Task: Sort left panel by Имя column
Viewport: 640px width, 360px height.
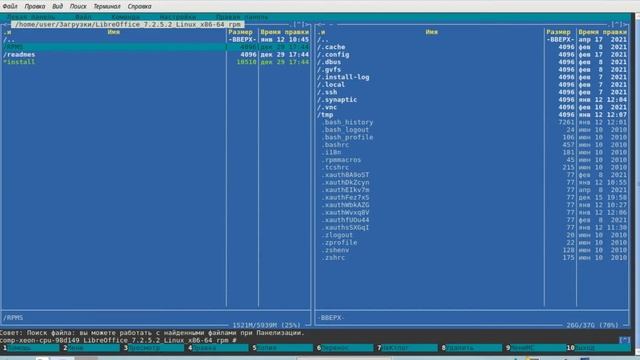Action: [x=114, y=32]
